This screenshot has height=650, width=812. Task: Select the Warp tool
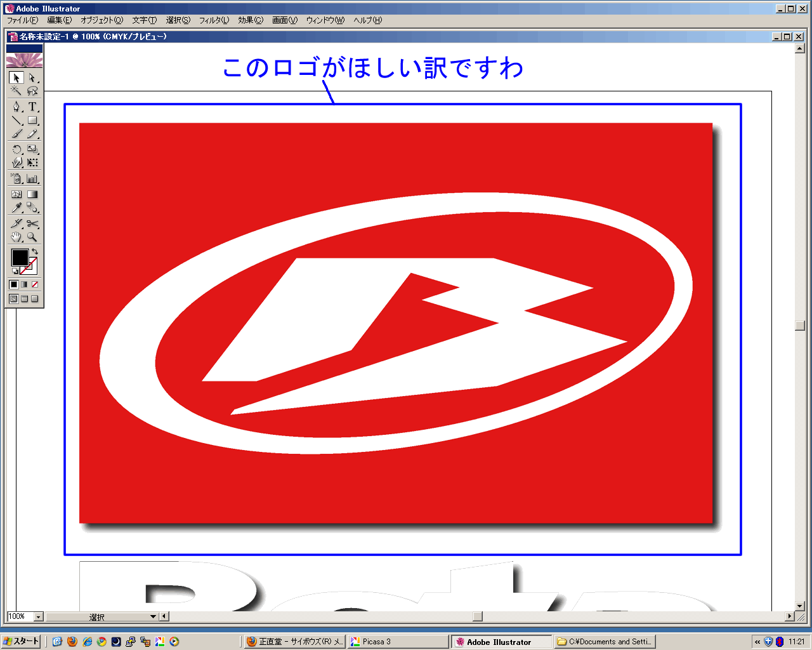point(17,162)
